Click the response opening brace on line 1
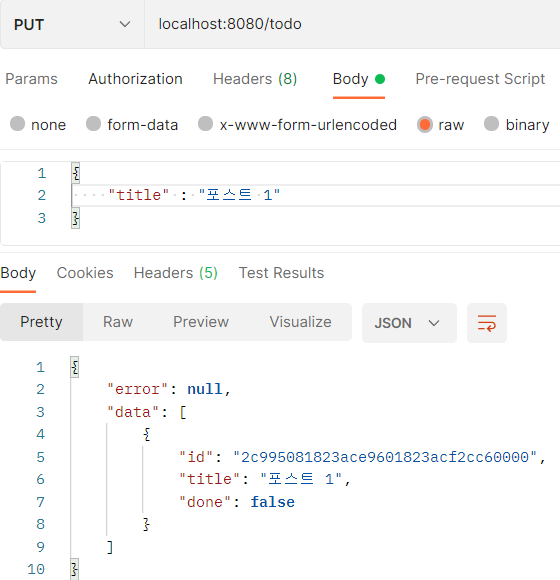560x580 pixels. point(75,367)
